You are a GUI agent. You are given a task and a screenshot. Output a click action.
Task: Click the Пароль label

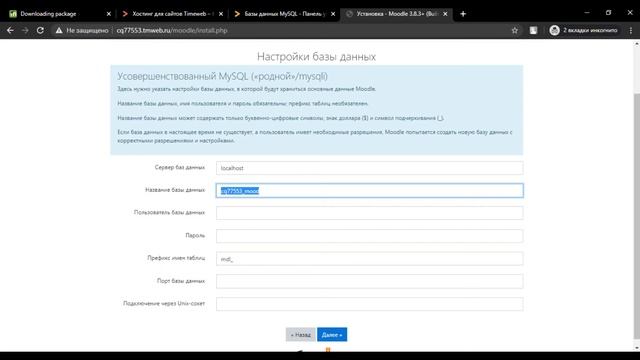tap(195, 236)
